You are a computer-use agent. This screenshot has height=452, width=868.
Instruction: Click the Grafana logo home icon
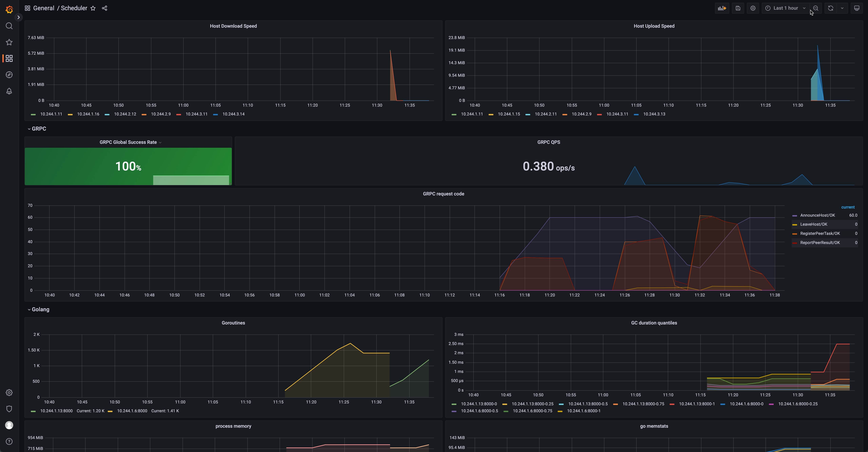(x=9, y=10)
